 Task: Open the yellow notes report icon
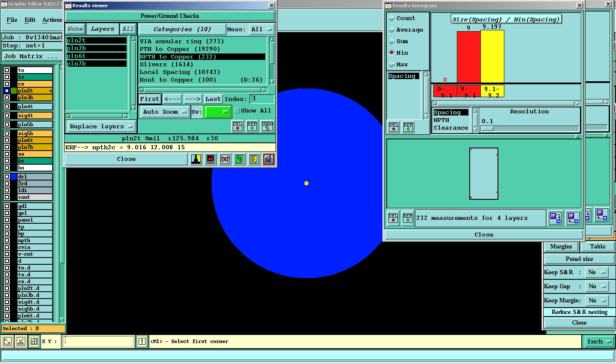[x=254, y=159]
